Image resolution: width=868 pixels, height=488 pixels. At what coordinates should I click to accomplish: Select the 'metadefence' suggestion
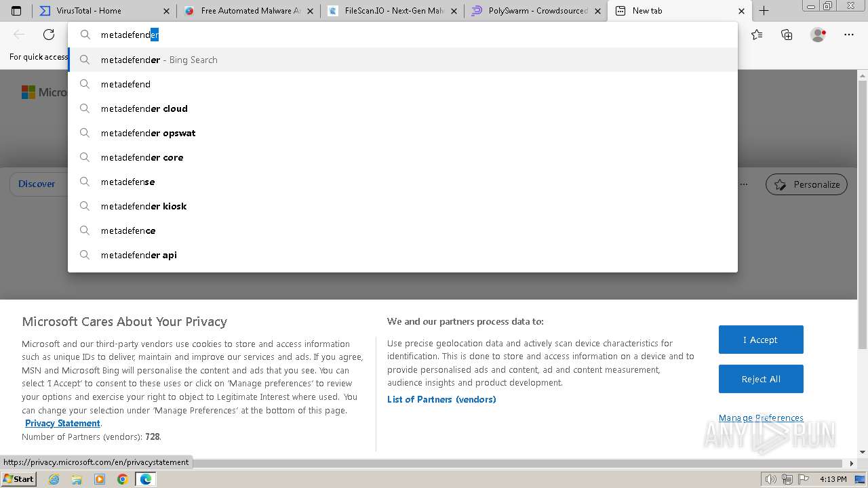point(403,230)
